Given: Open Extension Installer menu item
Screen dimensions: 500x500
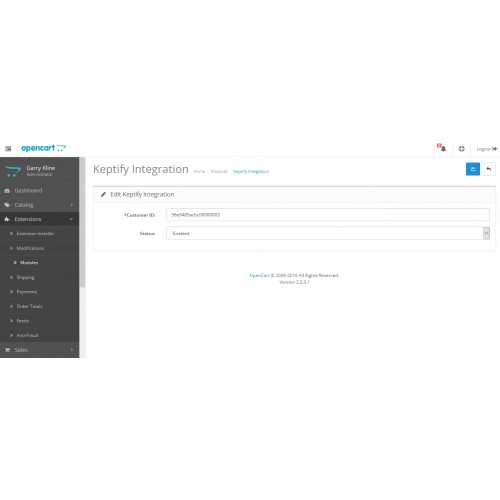Looking at the screenshot, I should click(35, 234).
